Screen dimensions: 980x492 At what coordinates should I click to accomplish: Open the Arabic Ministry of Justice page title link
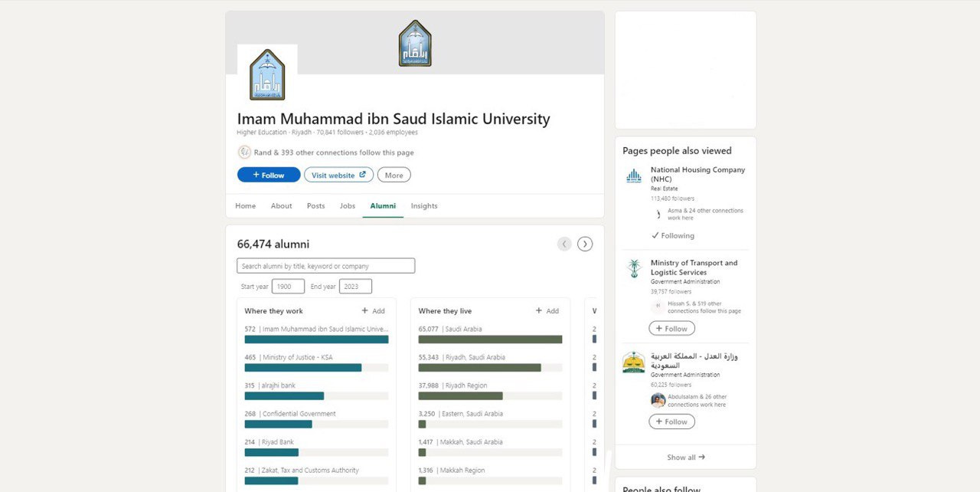coord(694,361)
